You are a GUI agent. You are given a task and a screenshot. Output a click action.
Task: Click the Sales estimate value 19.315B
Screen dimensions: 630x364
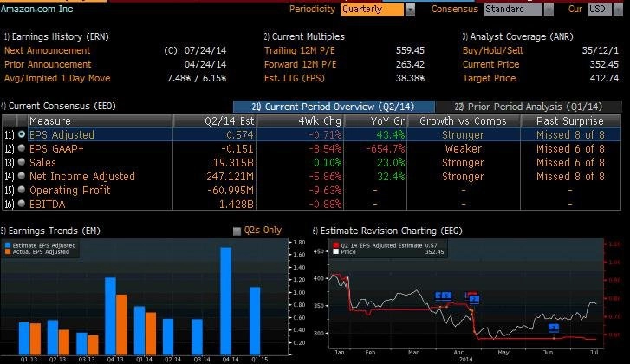tap(233, 162)
